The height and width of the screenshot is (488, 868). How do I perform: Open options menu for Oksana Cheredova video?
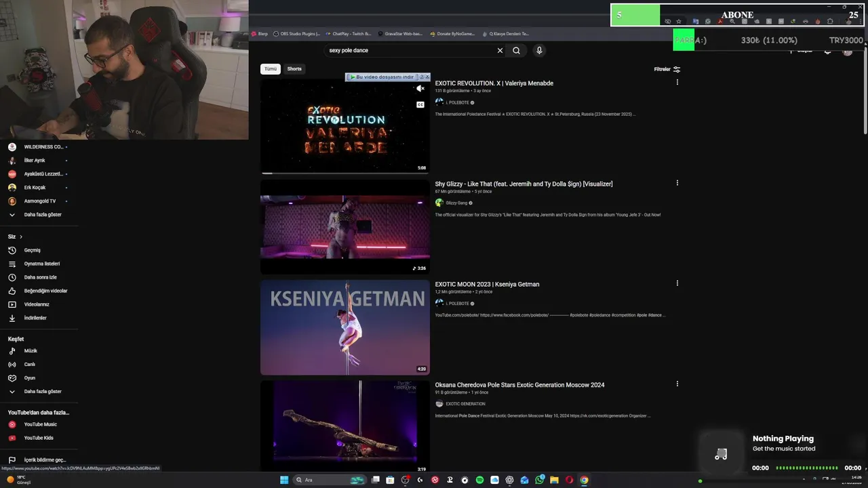(677, 384)
